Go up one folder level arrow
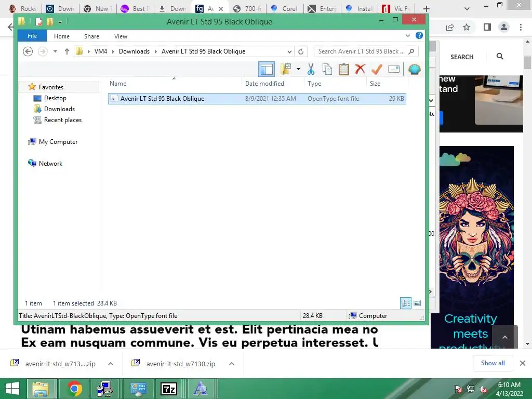532x399 pixels. click(x=67, y=51)
